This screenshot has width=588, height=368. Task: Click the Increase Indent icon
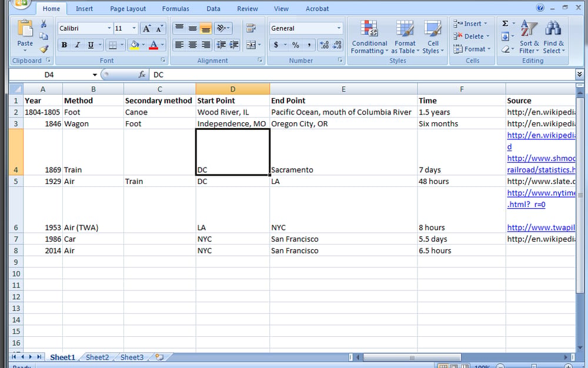235,45
